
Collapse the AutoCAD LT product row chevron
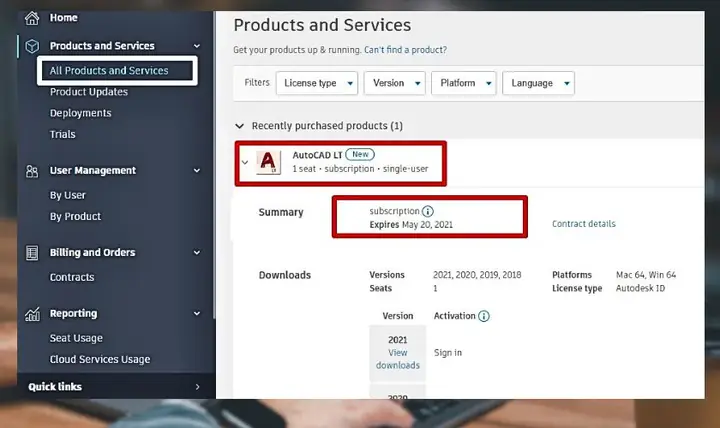click(x=245, y=162)
